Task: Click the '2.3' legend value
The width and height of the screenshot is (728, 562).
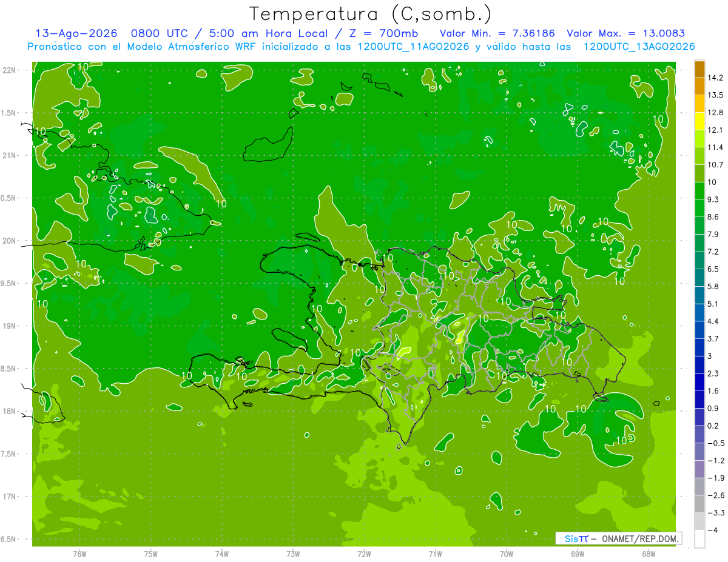Action: pyautogui.click(x=713, y=373)
